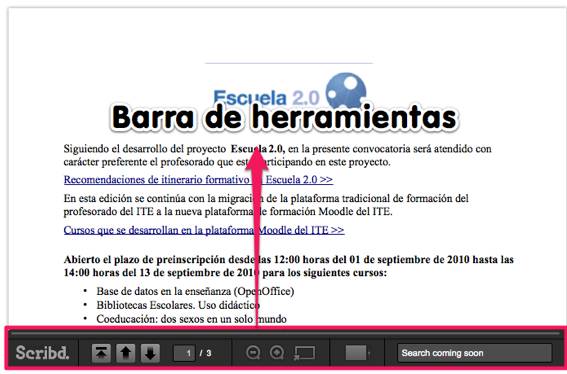Click Base de datos en la enseñanza item
Screen dimensions: 567x374
[195, 291]
